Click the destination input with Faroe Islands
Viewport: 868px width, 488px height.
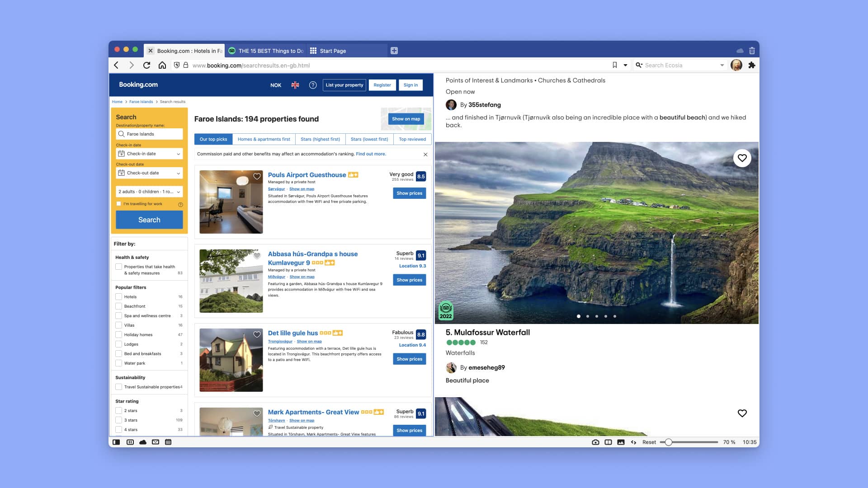(x=149, y=134)
